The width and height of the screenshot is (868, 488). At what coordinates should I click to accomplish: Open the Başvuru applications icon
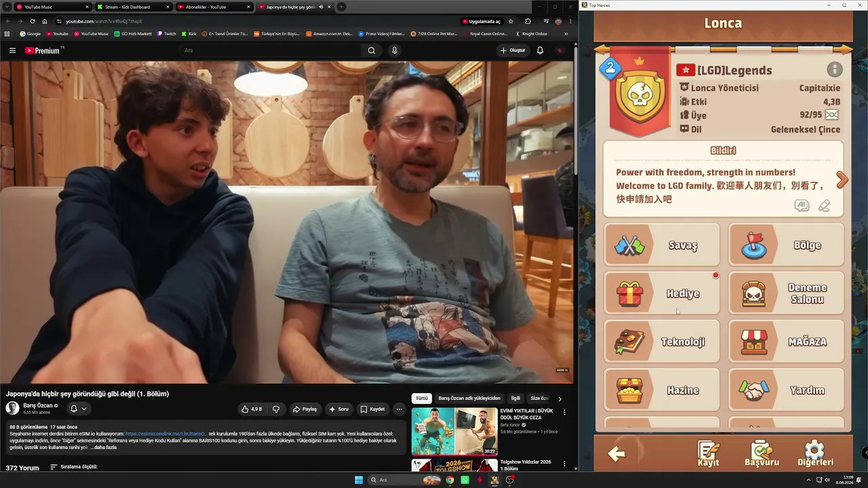762,454
